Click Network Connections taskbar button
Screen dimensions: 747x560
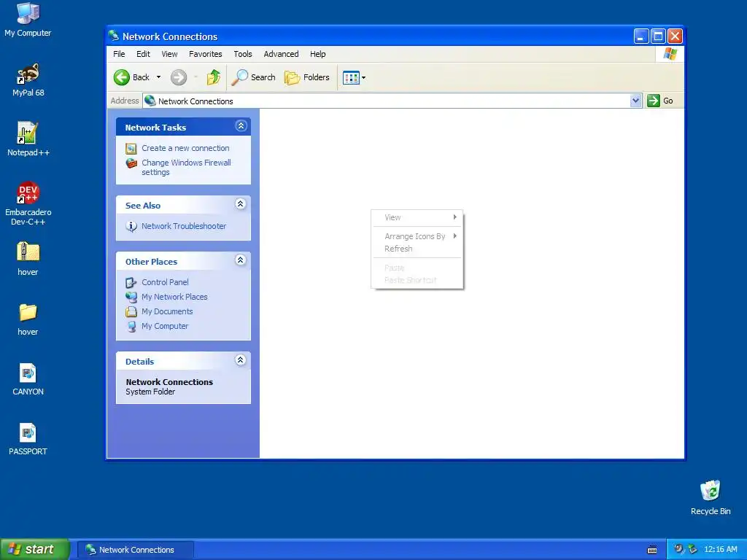click(x=135, y=550)
